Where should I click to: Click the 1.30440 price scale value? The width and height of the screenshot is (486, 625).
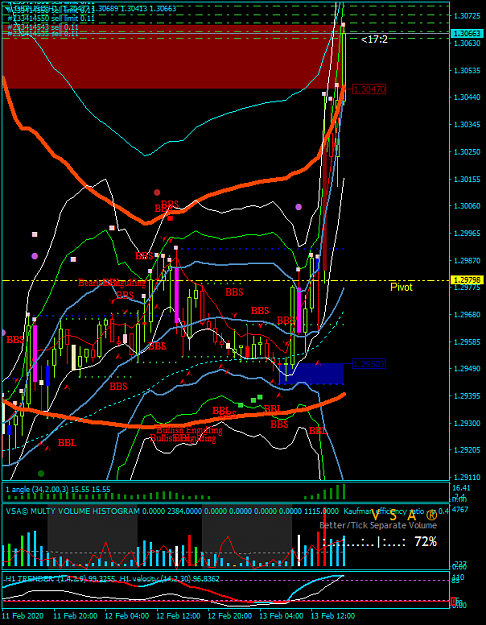[x=467, y=98]
